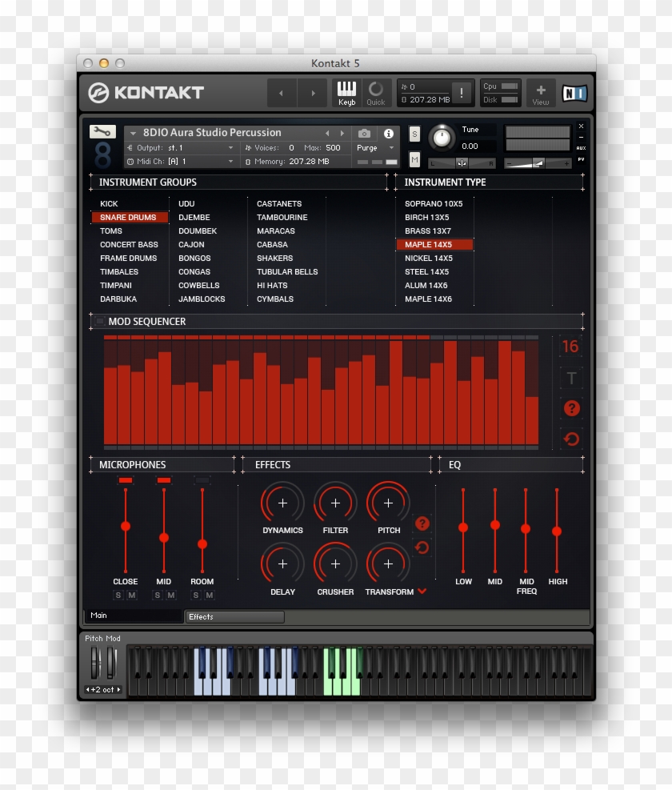This screenshot has width=672, height=790.
Task: Click the PV button
Action: (x=581, y=159)
